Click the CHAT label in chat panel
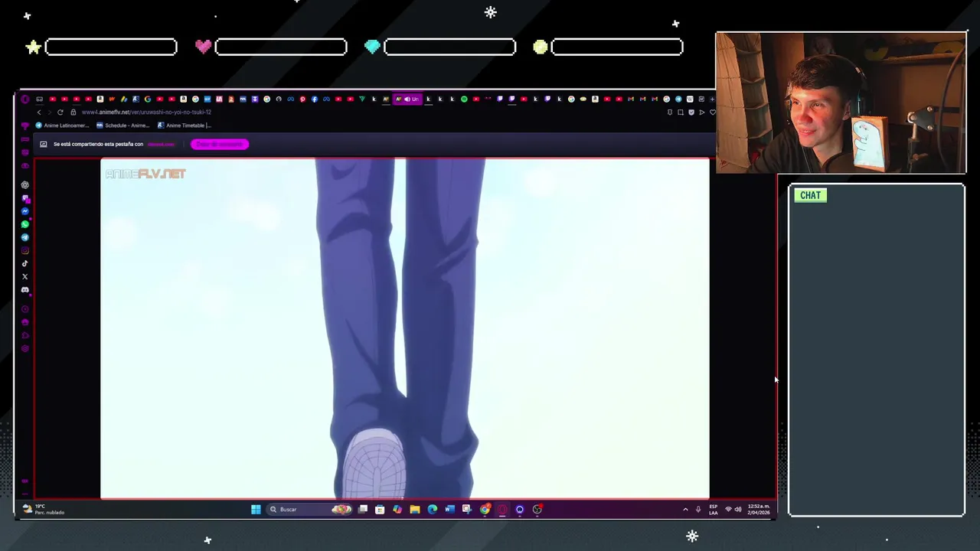The height and width of the screenshot is (551, 980). click(x=810, y=195)
